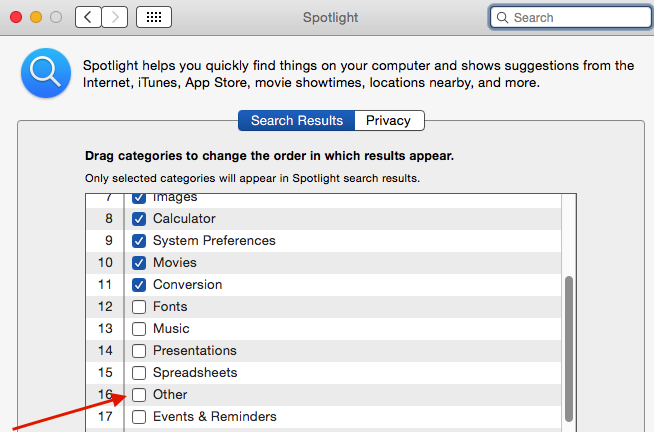Image resolution: width=654 pixels, height=432 pixels.
Task: Click the yellow minimize window button
Action: coord(36,17)
